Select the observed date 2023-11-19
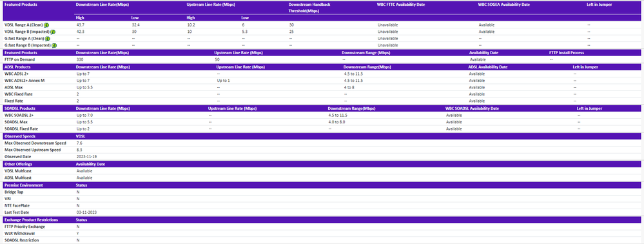 pyautogui.click(x=86, y=157)
